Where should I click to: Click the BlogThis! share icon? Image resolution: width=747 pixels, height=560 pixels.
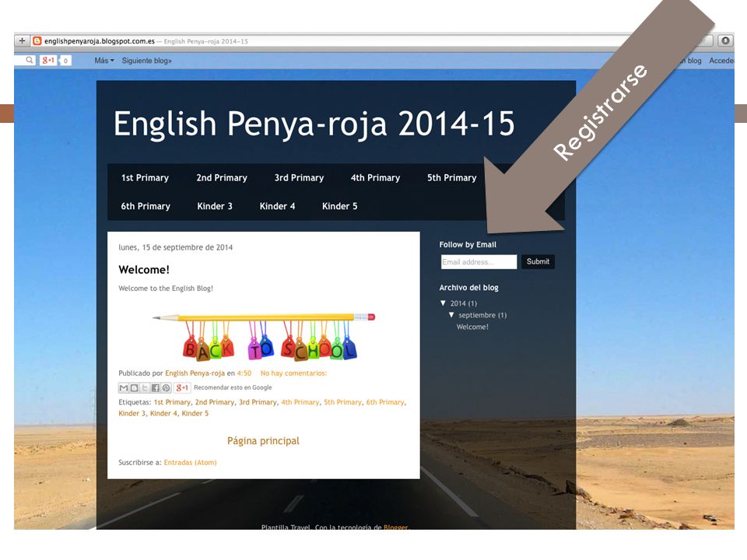pos(135,387)
